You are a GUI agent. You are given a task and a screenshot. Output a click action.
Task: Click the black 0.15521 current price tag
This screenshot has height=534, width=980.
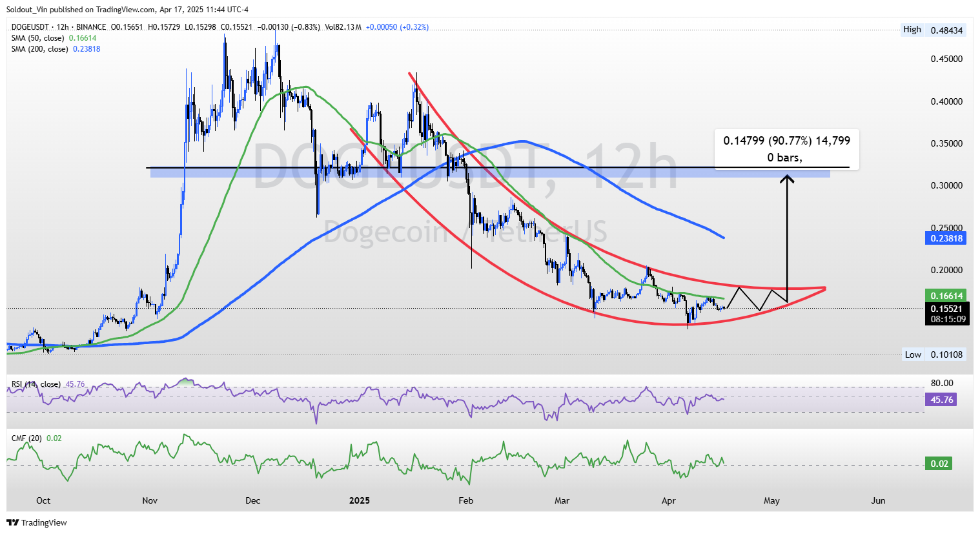tap(946, 309)
